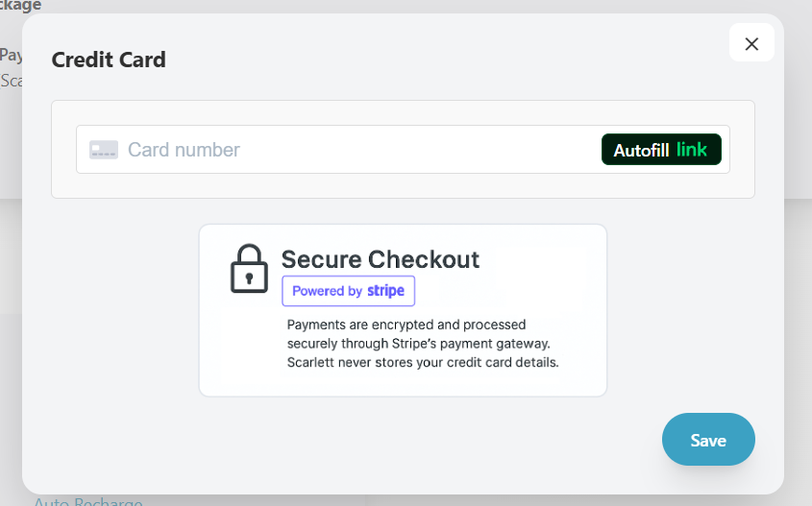Click the Powered by text label
Image resolution: width=812 pixels, height=506 pixels.
[x=327, y=291]
